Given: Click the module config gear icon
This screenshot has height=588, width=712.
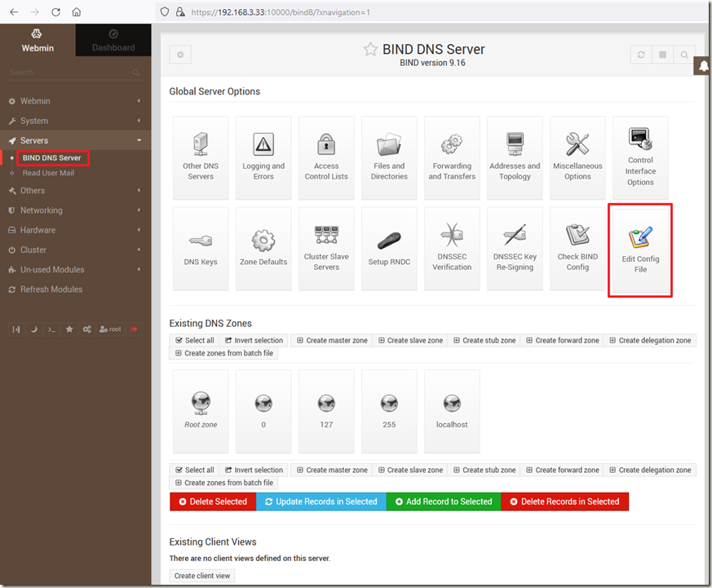Looking at the screenshot, I should click(180, 55).
